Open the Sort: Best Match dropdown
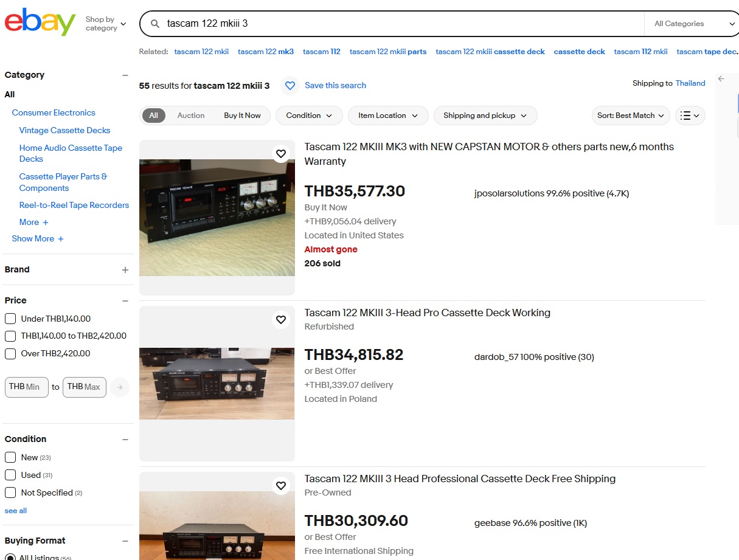Screen dimensions: 739x560 [x=630, y=116]
